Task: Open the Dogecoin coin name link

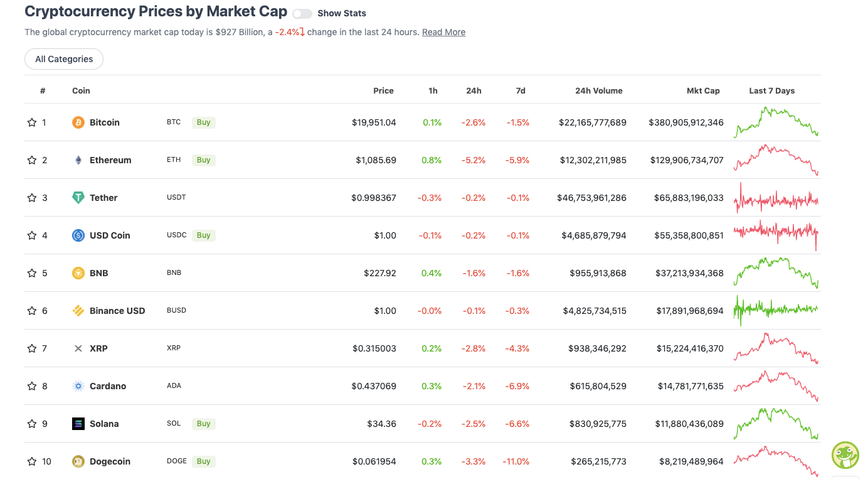Action: click(x=110, y=461)
